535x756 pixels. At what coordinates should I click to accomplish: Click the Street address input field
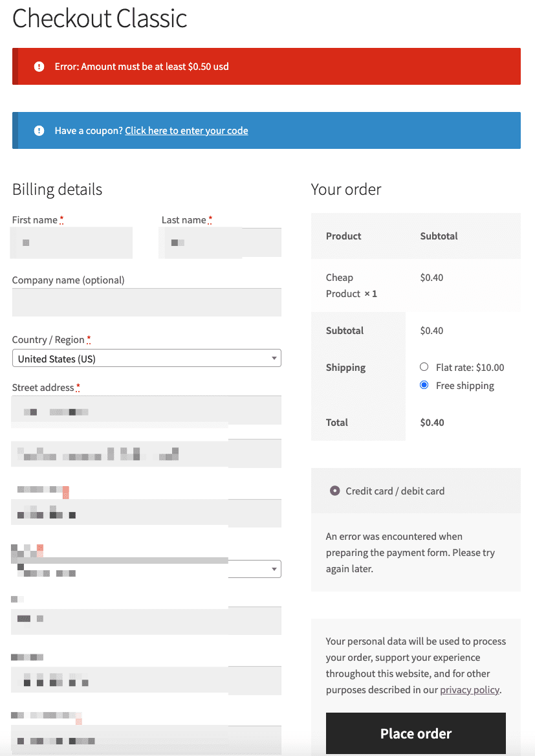point(146,410)
